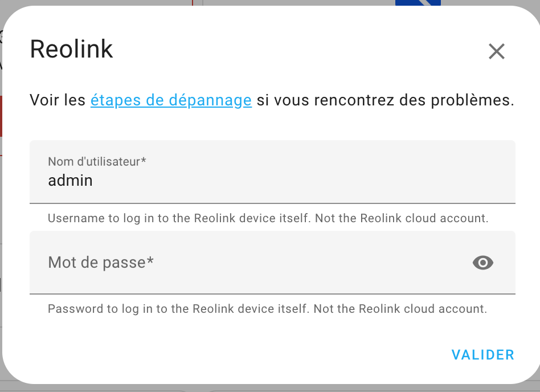
Task: Click the empty space left of VALIDER
Action: (x=241, y=355)
